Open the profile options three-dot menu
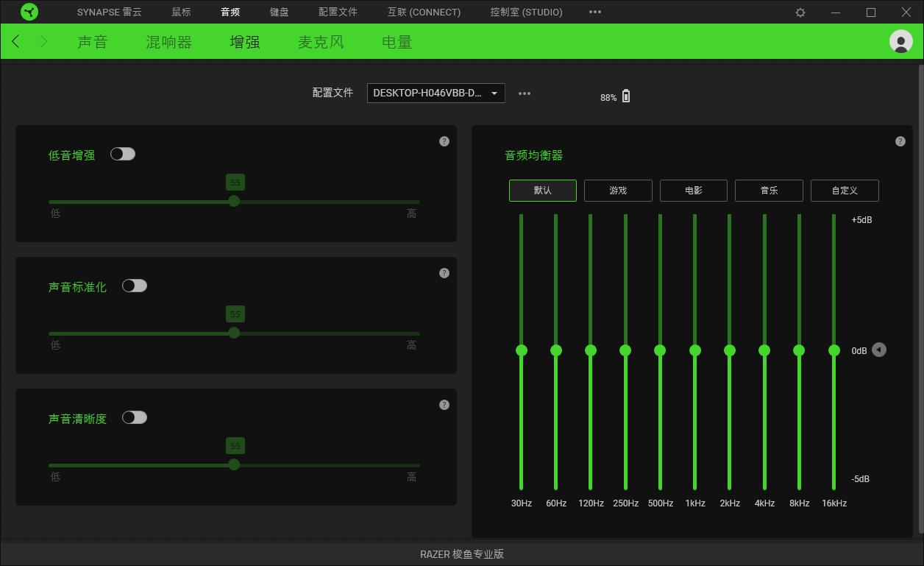Viewport: 924px width, 566px height. (525, 93)
